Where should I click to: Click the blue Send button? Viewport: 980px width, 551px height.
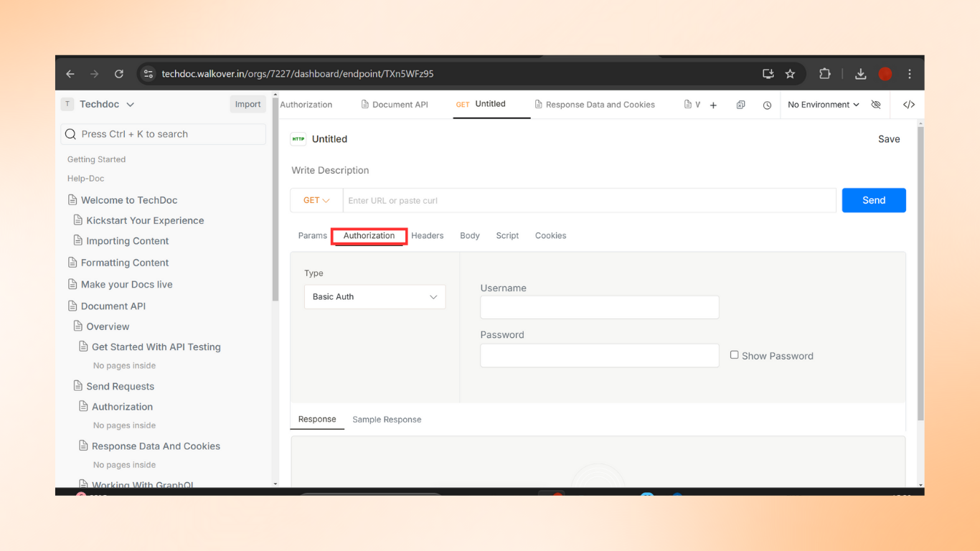pyautogui.click(x=874, y=200)
